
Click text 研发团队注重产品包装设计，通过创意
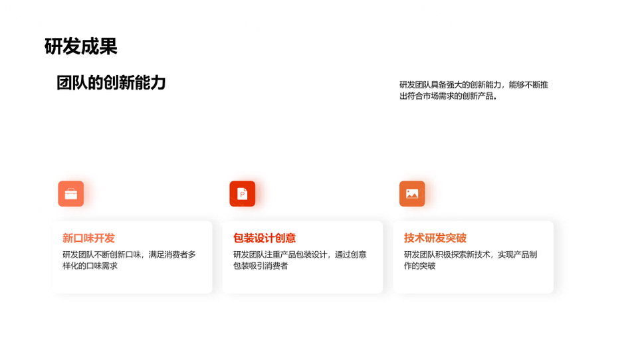[300, 254]
